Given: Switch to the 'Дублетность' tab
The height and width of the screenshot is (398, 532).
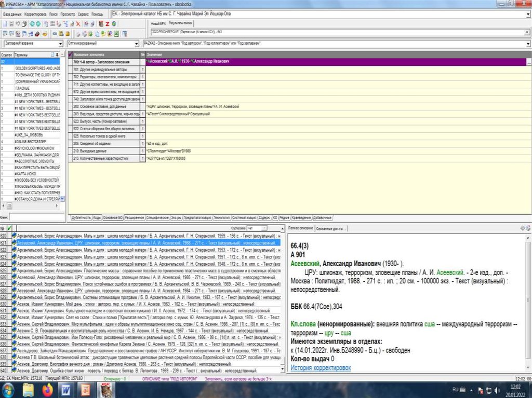Looking at the screenshot, I should point(81,217).
